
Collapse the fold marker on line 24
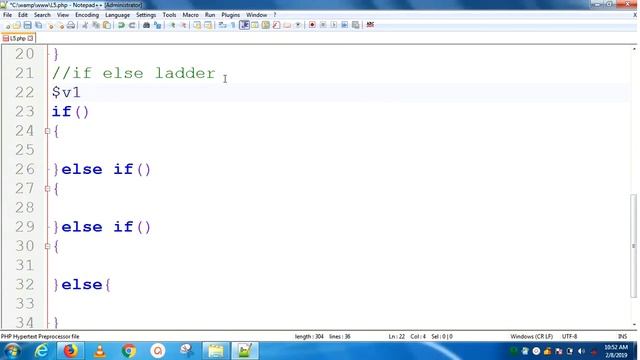47,131
